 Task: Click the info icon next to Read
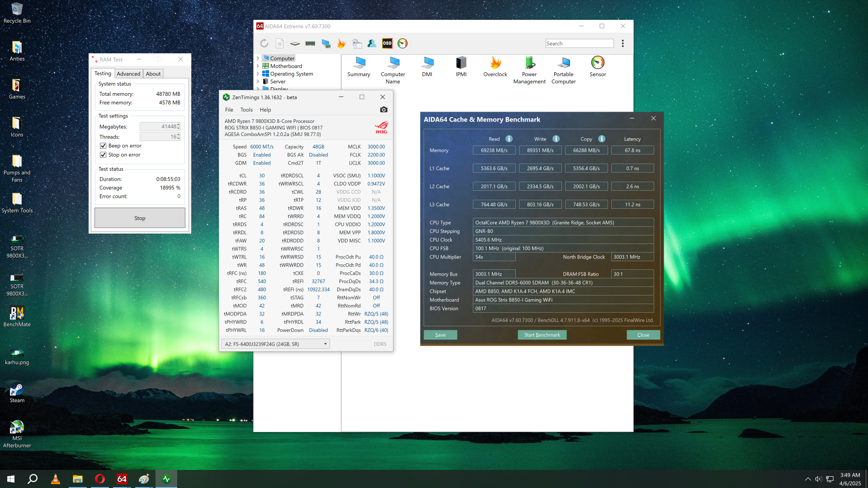tap(509, 139)
